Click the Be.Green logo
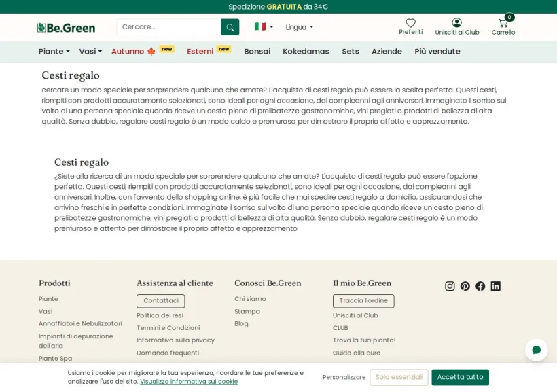557x392 pixels. tap(66, 28)
